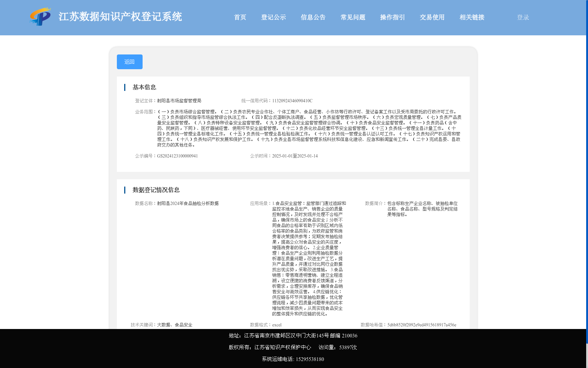
Task: Open the 相关链接 menu item
Action: (472, 17)
